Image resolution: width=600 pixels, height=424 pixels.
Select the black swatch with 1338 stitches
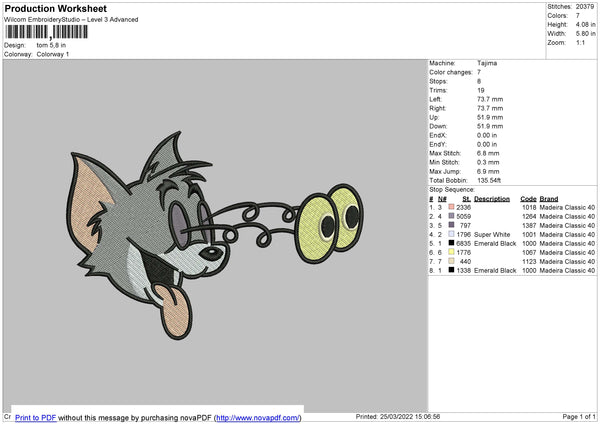tap(451, 270)
